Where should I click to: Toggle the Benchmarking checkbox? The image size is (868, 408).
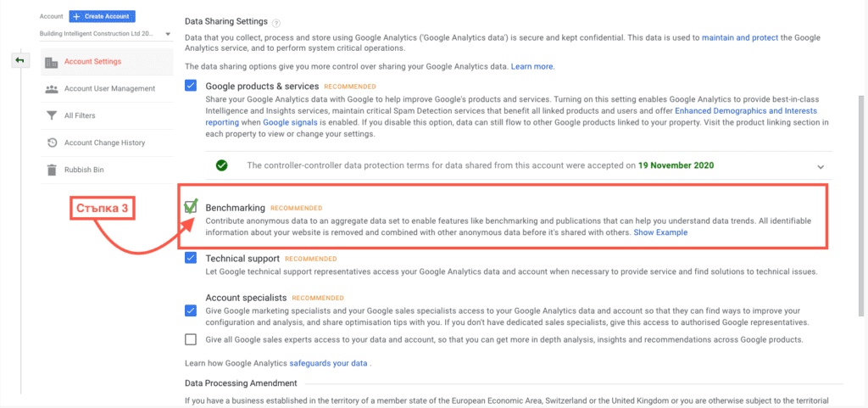tap(191, 207)
